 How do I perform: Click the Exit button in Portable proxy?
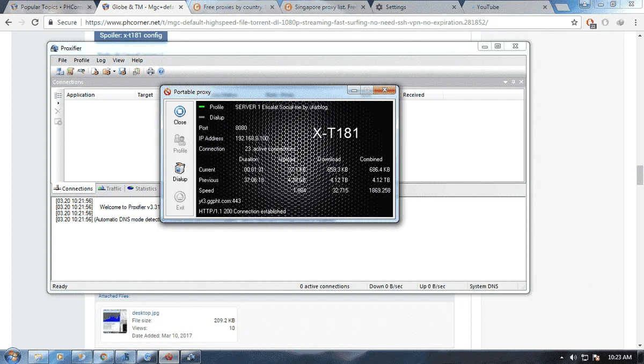tap(180, 201)
